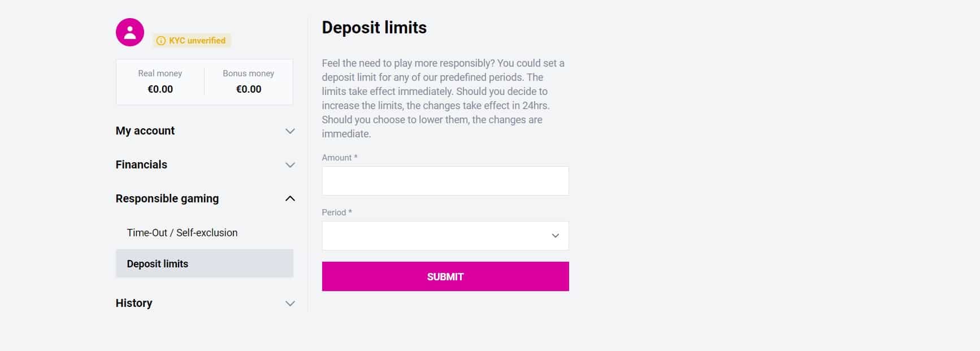The width and height of the screenshot is (980, 351).
Task: Expand My account chevron arrow
Action: point(290,131)
